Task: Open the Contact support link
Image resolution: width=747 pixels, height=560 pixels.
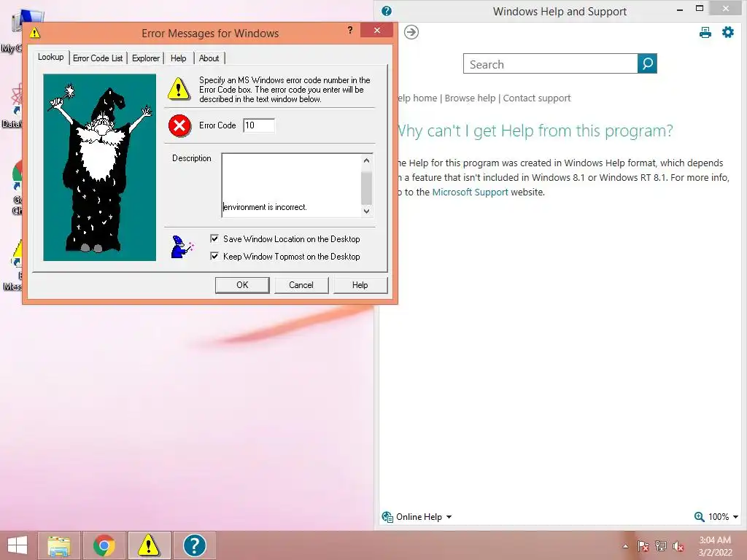Action: (x=536, y=98)
